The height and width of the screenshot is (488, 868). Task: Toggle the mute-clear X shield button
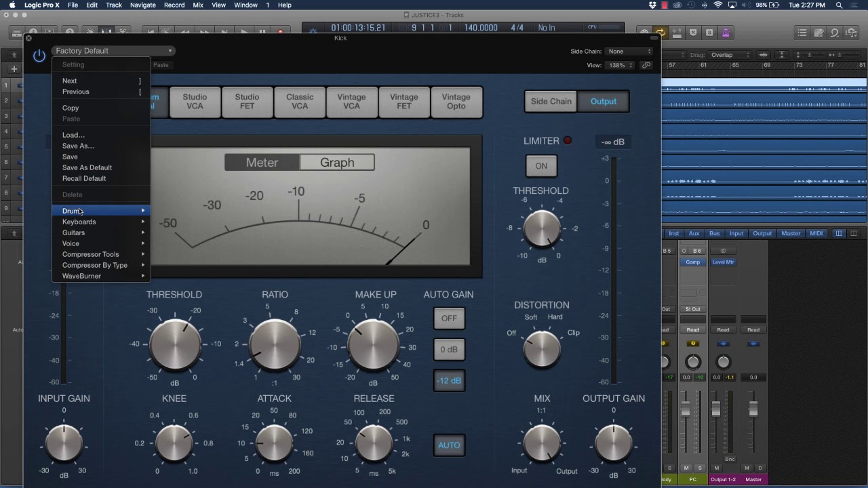[693, 32]
